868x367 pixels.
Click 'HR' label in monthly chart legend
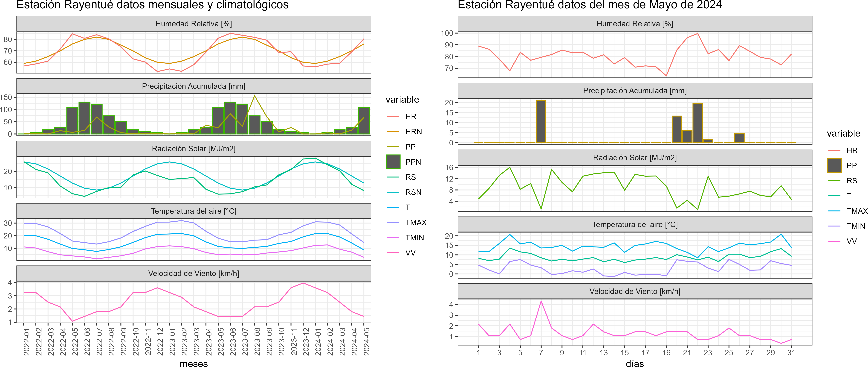(411, 116)
